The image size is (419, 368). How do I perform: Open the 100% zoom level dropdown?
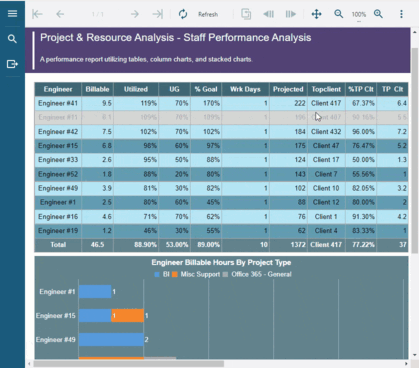pyautogui.click(x=359, y=14)
